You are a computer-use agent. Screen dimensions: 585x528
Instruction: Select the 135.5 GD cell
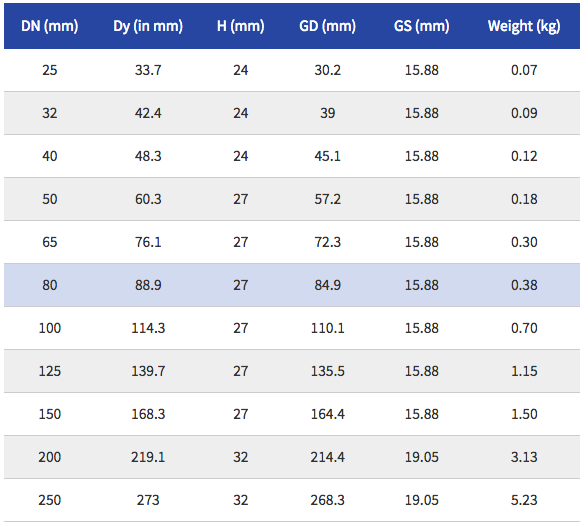(x=328, y=371)
